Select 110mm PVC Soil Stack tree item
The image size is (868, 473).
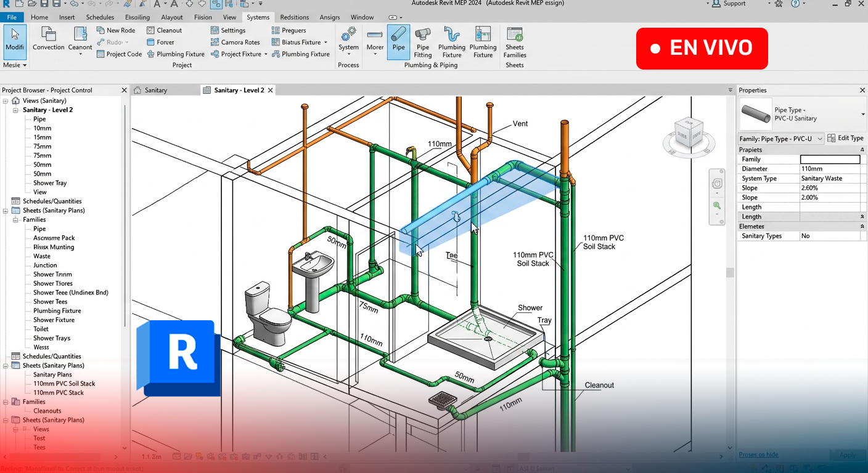click(x=64, y=383)
